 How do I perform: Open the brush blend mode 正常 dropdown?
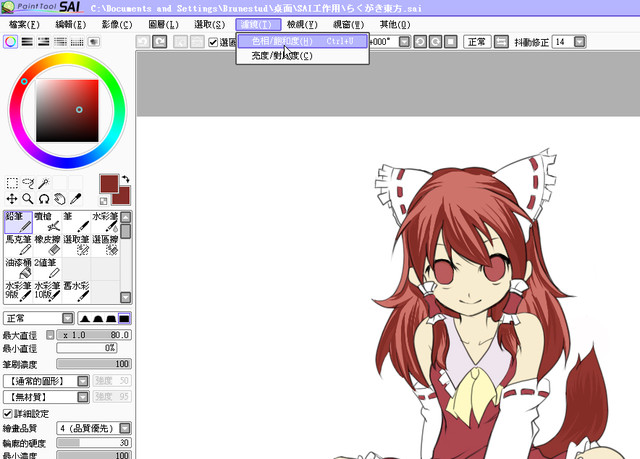[x=38, y=318]
